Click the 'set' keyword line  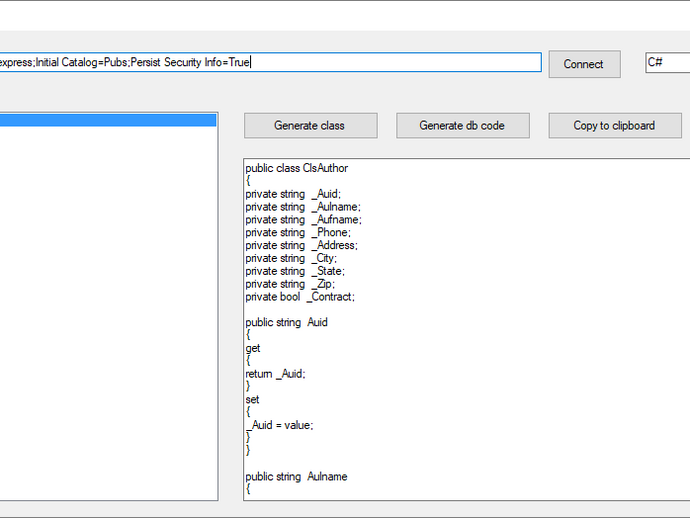point(252,400)
